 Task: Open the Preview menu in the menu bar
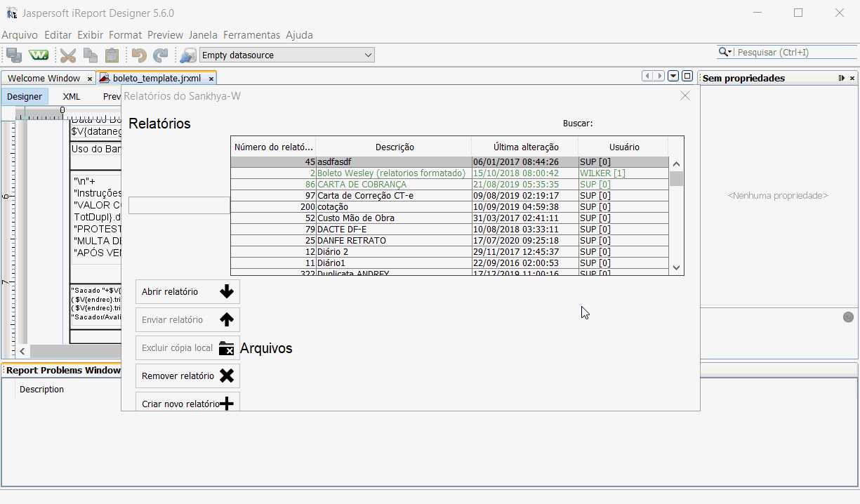(166, 34)
